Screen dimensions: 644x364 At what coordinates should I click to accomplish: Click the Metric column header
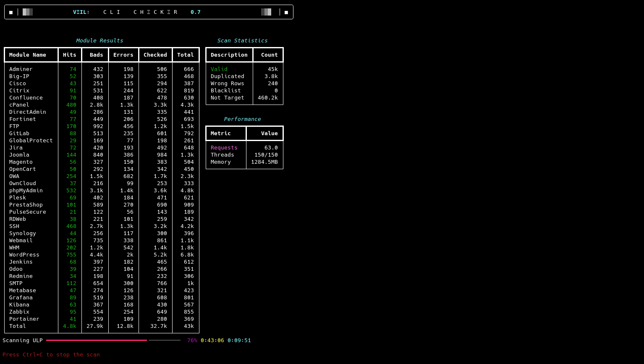[221, 134]
